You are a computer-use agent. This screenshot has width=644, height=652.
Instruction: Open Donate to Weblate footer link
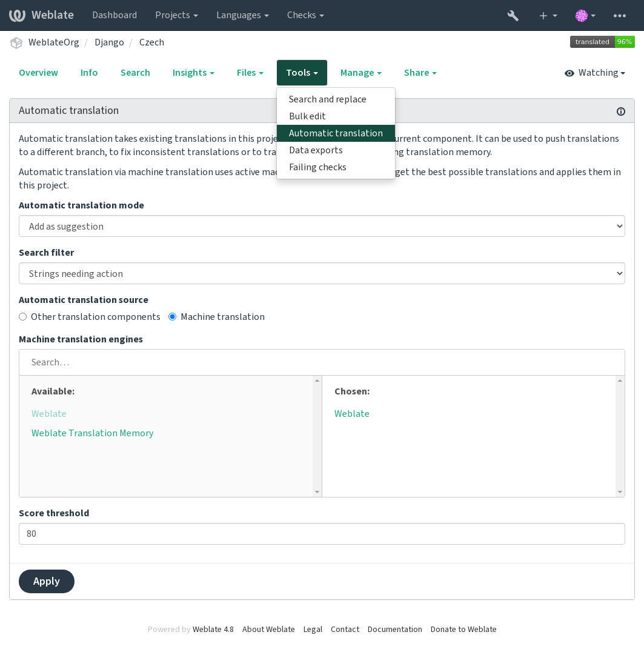463,630
